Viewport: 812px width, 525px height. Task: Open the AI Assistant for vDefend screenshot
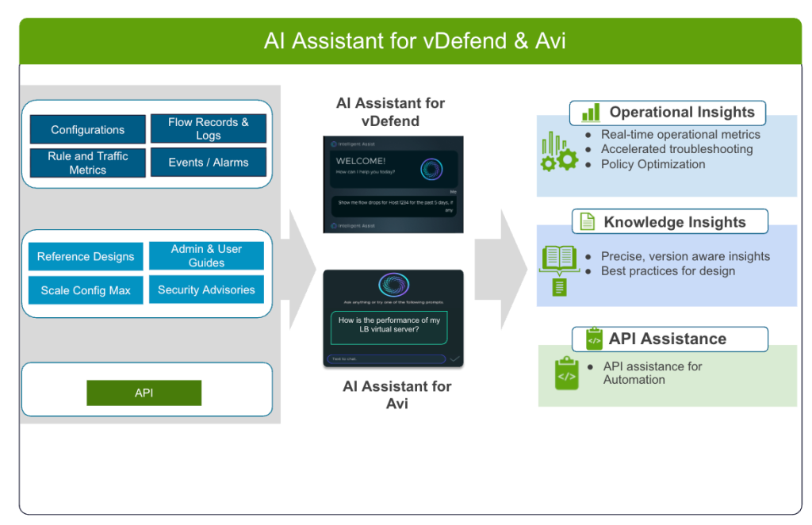click(x=393, y=184)
